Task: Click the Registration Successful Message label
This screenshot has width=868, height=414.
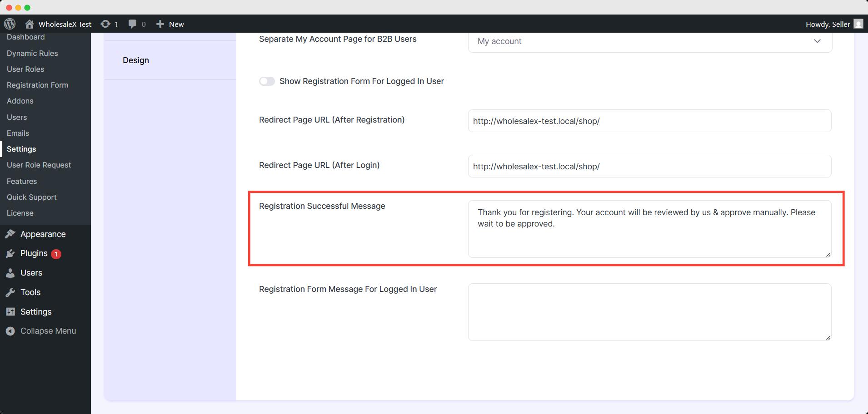Action: coord(322,206)
